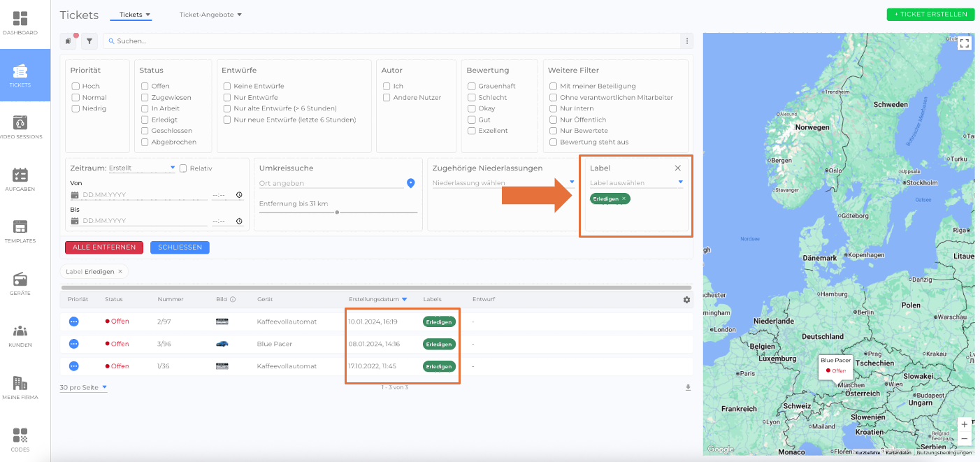Expand the 30 pro Seite dropdown
This screenshot has height=462, width=980.
pyautogui.click(x=83, y=387)
